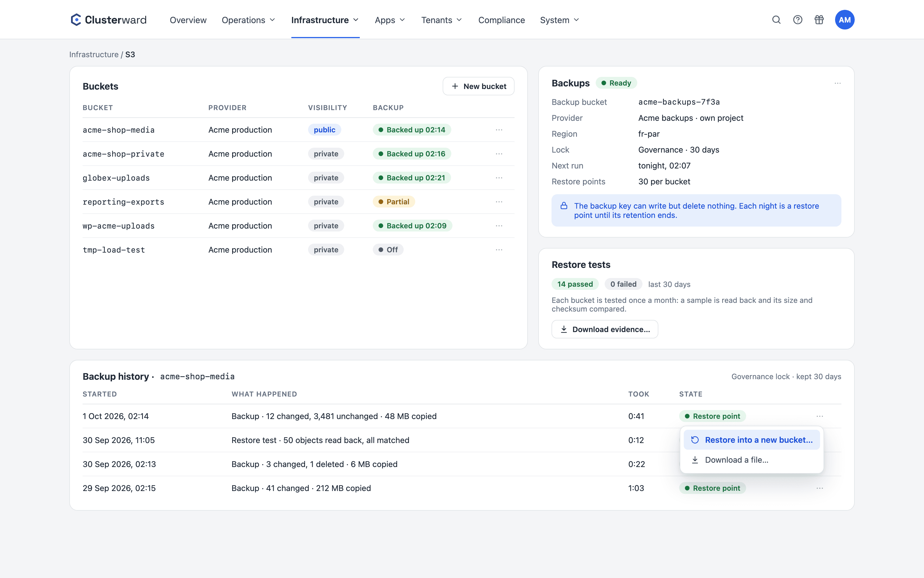Open the gift what's-new icon

(x=819, y=20)
